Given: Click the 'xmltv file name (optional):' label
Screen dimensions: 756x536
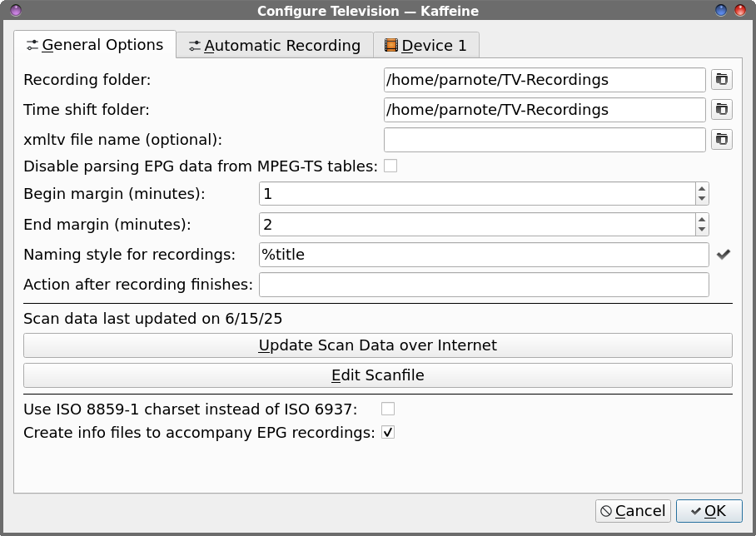Looking at the screenshot, I should point(123,139).
